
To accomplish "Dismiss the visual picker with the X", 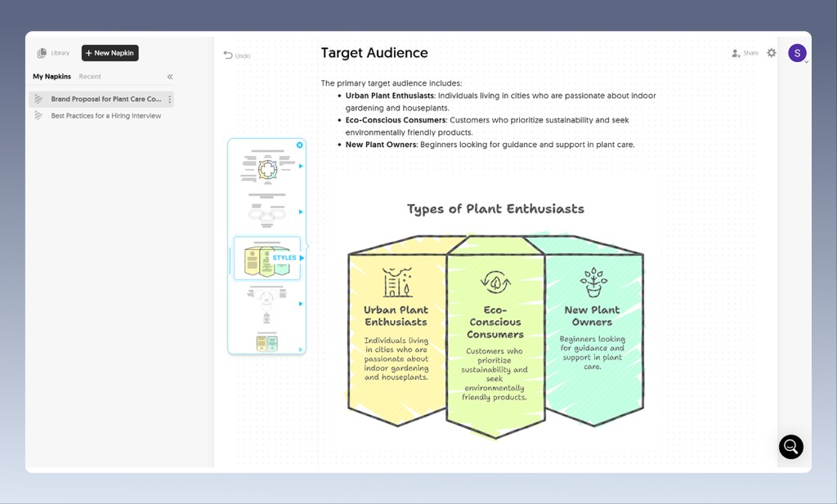I will tap(299, 145).
